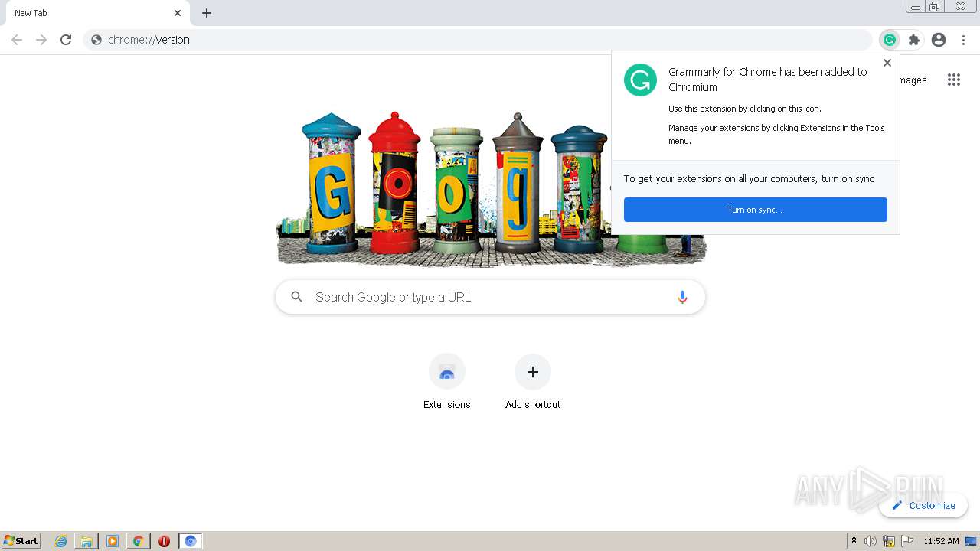Open a new tab with plus button

pos(207,13)
